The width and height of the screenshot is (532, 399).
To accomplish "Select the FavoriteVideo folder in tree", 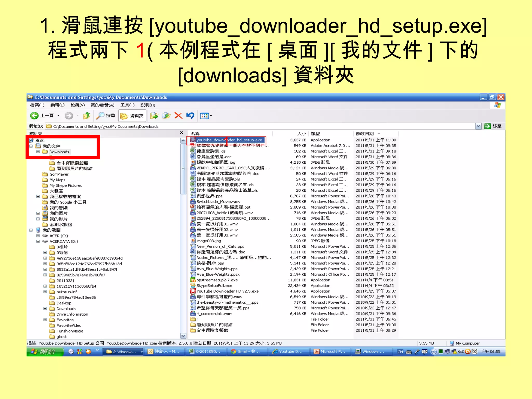I will point(69,325).
